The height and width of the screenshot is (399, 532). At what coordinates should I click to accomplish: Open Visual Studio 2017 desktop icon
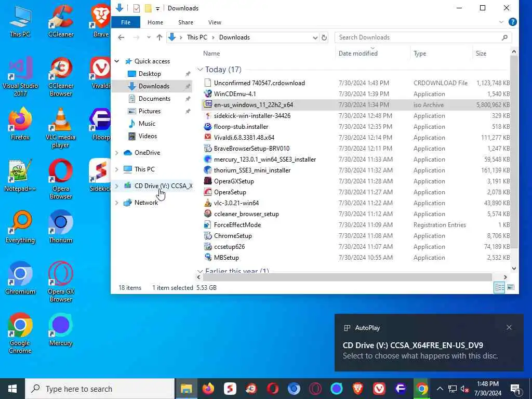click(x=20, y=76)
